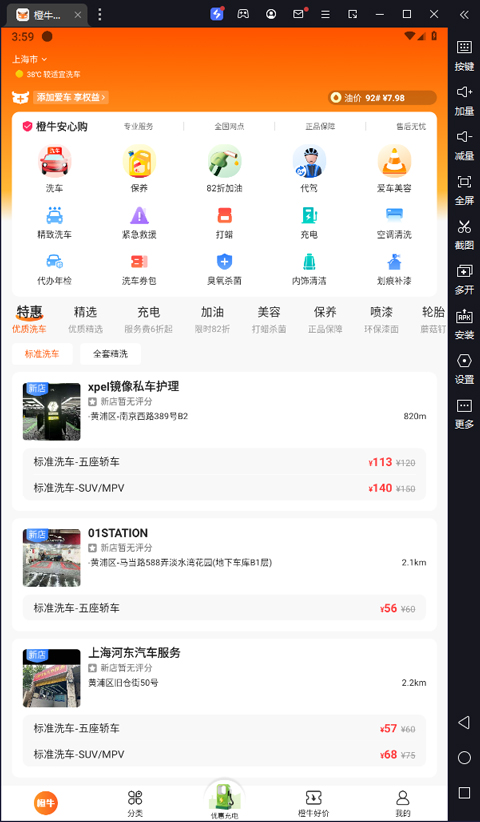The width and height of the screenshot is (480, 822).
Task: Open 我的 profile in bottom navigation
Action: coord(402,804)
